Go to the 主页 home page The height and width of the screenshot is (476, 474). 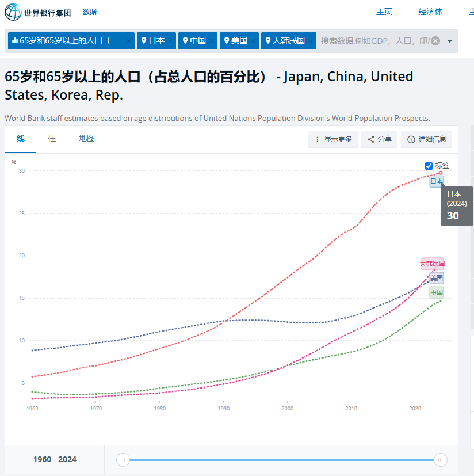(384, 12)
